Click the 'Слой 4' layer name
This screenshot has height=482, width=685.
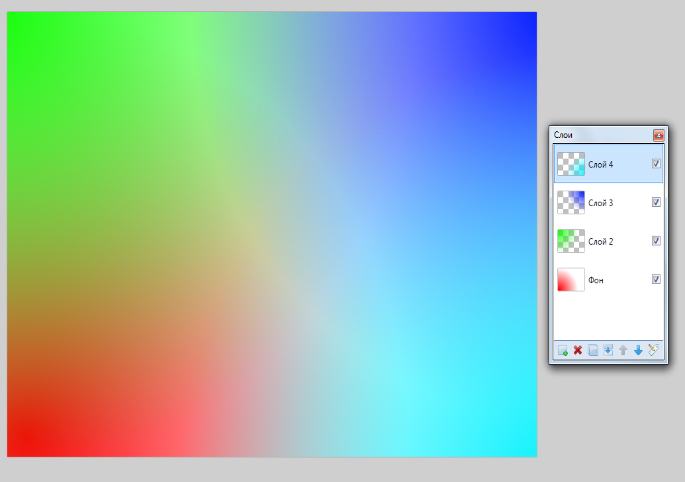(x=601, y=165)
